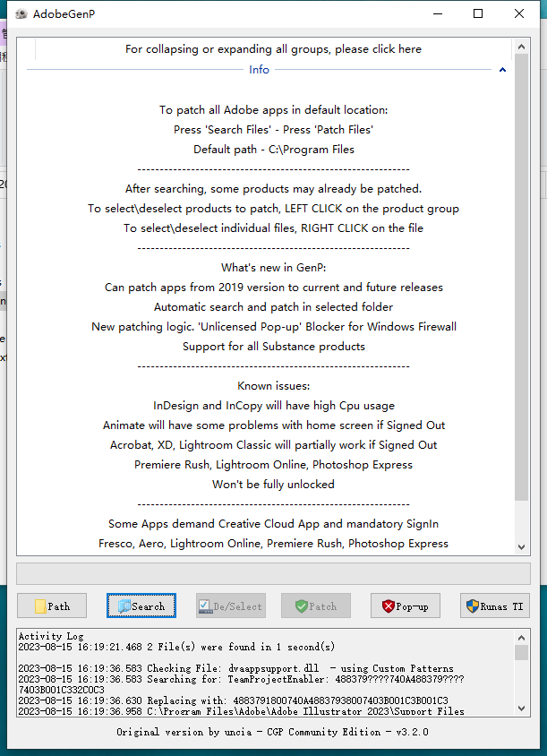Click the Path button
This screenshot has width=547, height=756.
click(52, 606)
